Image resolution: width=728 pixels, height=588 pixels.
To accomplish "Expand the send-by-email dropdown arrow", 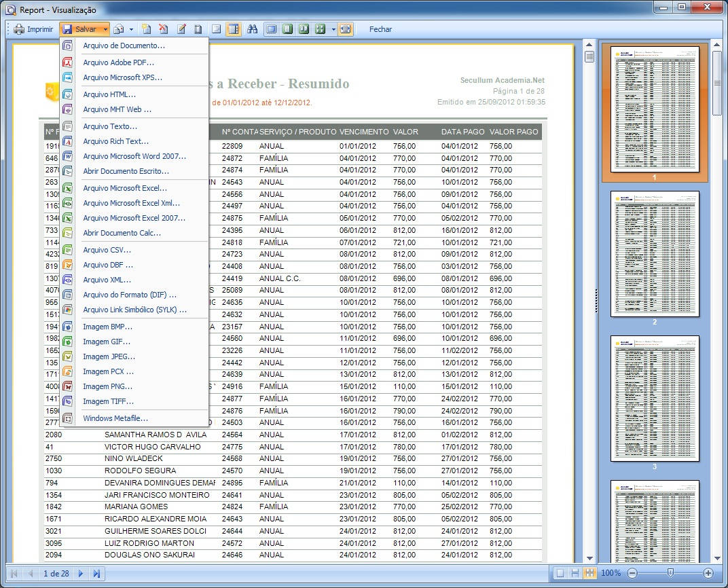I will pos(131,29).
